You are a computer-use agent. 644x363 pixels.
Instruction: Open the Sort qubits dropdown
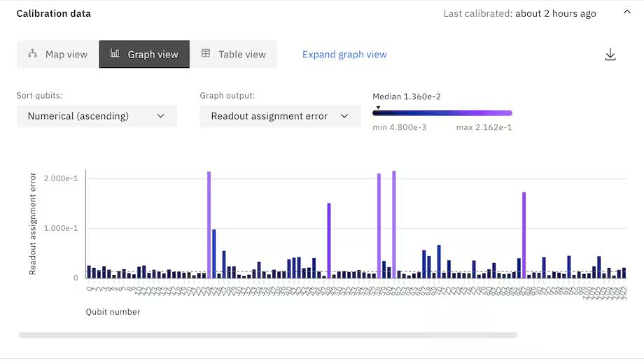click(97, 116)
